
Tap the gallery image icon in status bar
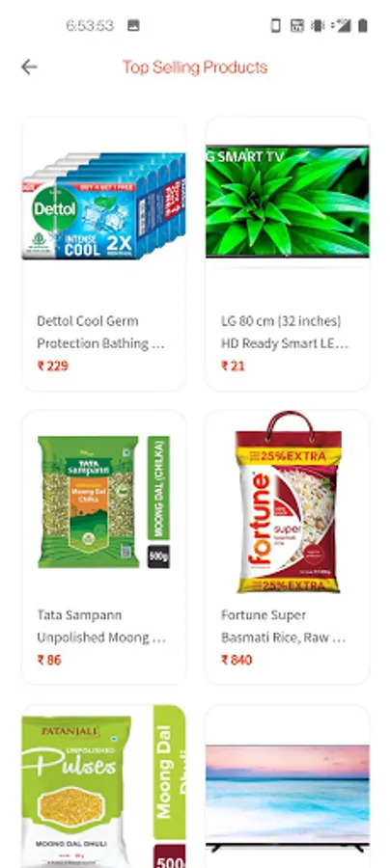tap(133, 25)
